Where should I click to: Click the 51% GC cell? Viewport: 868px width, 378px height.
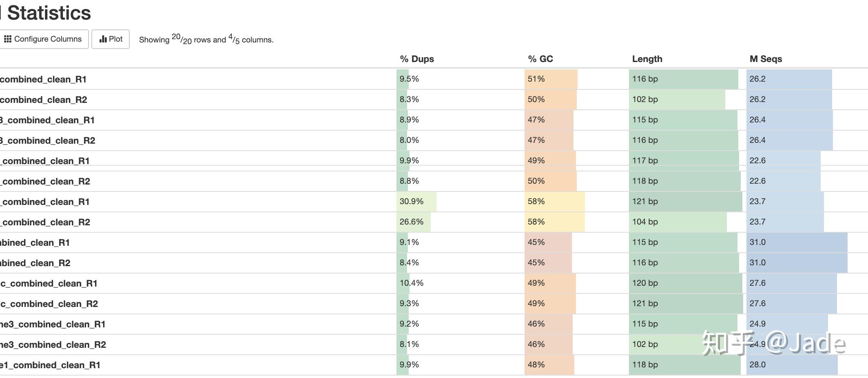tap(536, 79)
